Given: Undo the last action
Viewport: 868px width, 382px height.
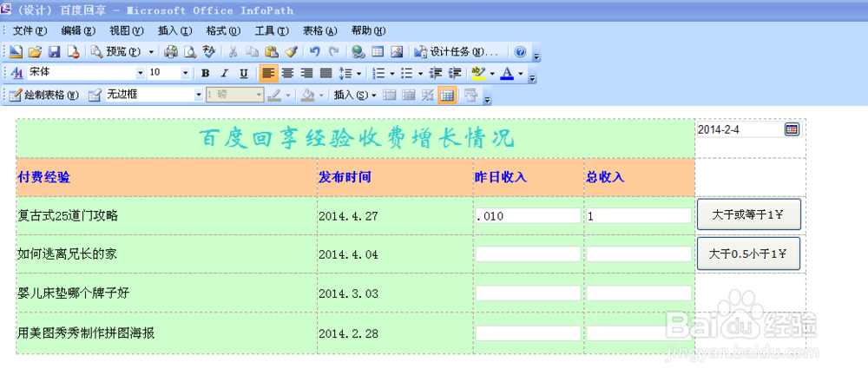Looking at the screenshot, I should (314, 52).
